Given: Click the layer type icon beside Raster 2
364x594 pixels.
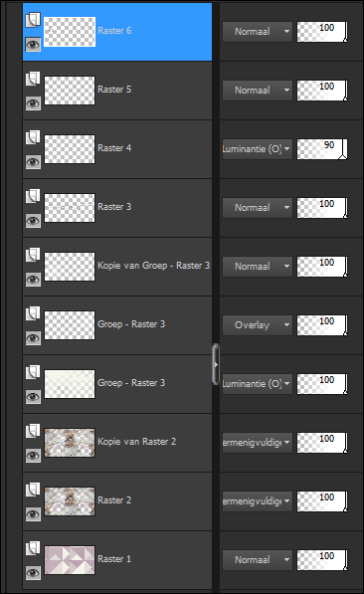Looking at the screenshot, I should [x=33, y=490].
